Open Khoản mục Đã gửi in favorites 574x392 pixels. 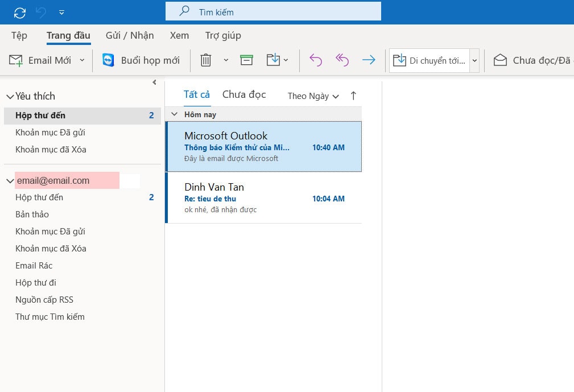[x=50, y=133]
